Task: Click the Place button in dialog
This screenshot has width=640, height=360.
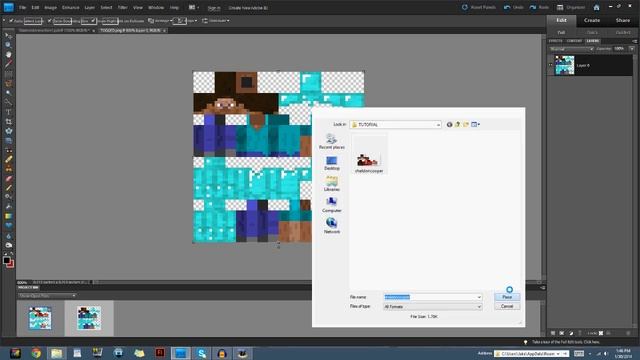Action: click(x=507, y=297)
